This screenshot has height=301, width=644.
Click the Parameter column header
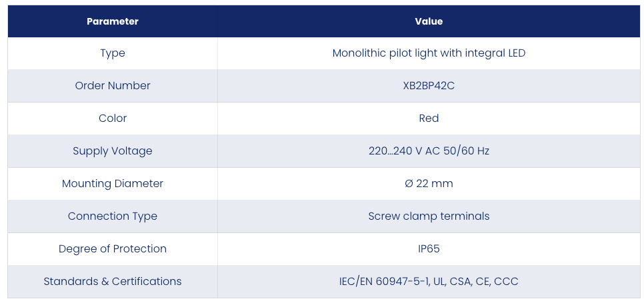[x=113, y=21]
